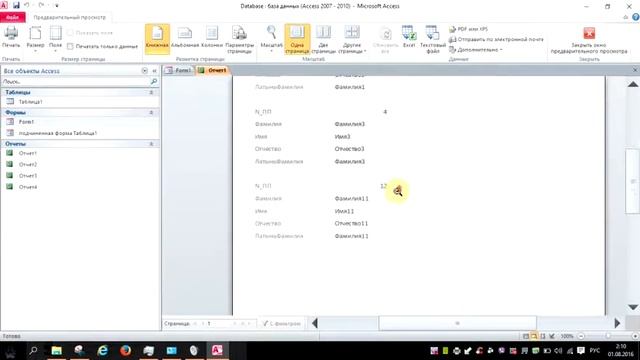Open Windows search on taskbar
The image size is (640, 360).
coord(33,351)
